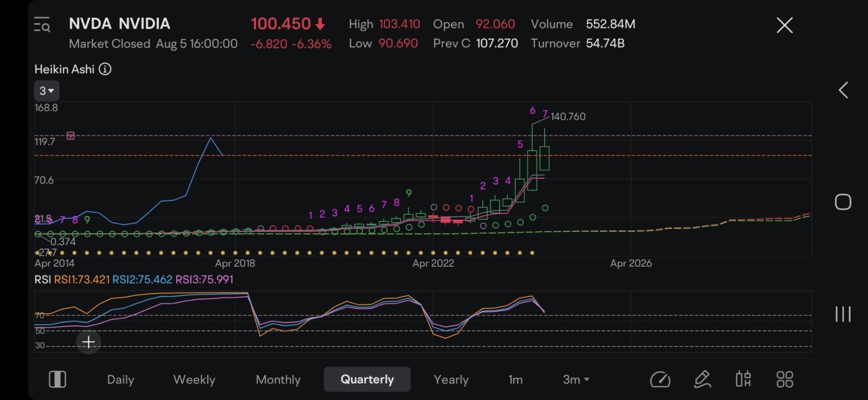Viewport: 868px width, 400px height.
Task: Tap the Android home button
Action: pos(843,202)
